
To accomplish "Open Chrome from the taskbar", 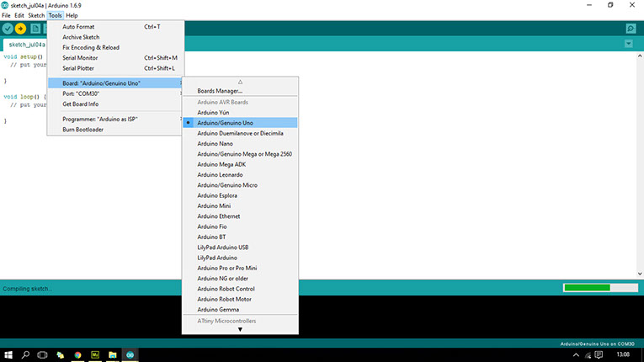I will coord(77,354).
